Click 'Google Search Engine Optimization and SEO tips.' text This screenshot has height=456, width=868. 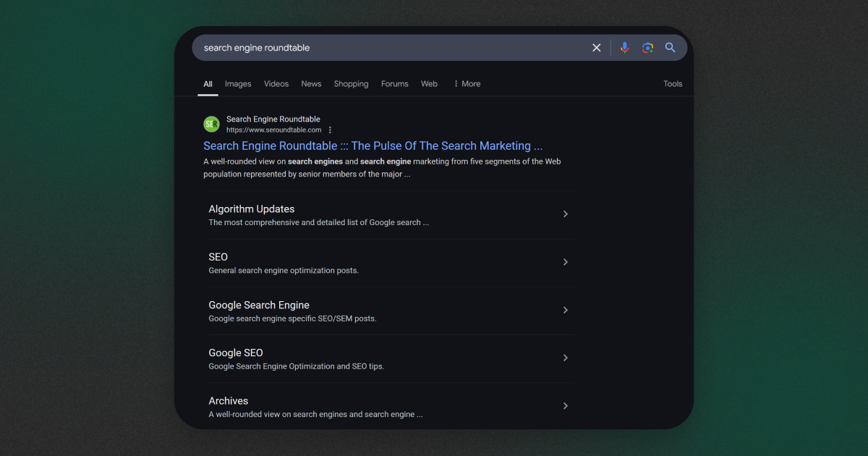(x=296, y=366)
